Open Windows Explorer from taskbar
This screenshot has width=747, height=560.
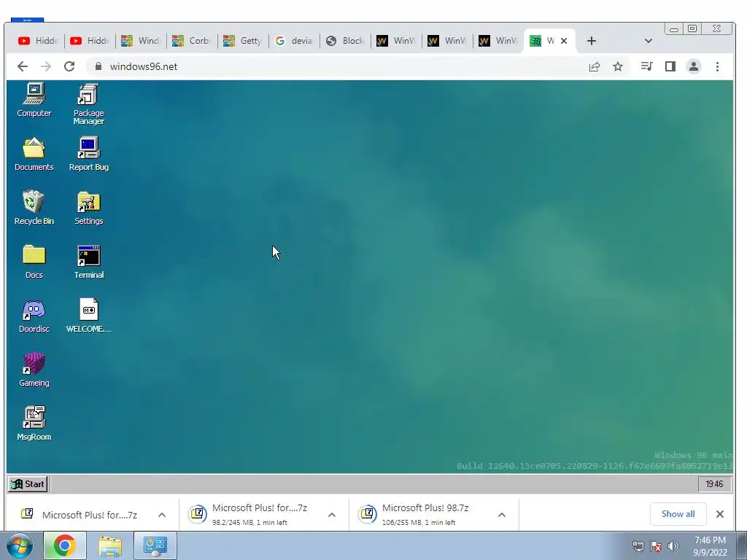(x=110, y=545)
